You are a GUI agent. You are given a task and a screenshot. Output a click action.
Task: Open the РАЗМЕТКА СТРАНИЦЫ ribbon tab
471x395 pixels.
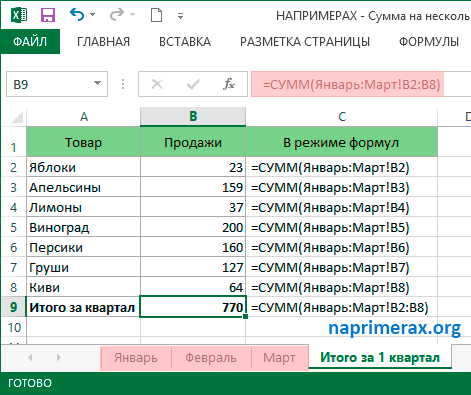point(305,42)
